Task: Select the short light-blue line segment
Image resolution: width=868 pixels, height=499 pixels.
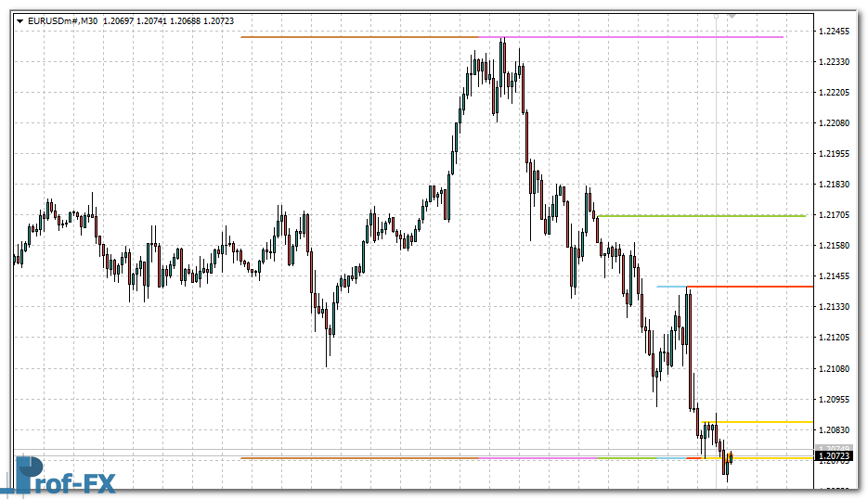Action: tap(670, 287)
